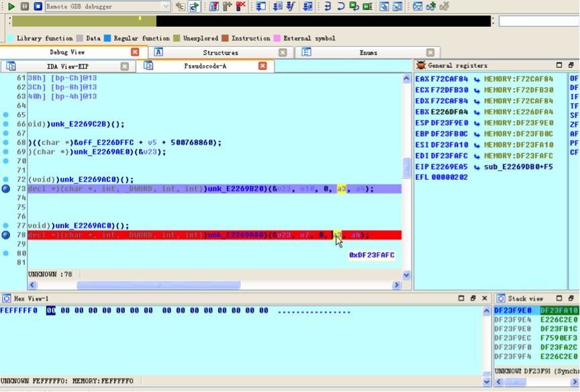Click the Step over icon
The image size is (580, 392).
(x=340, y=7)
